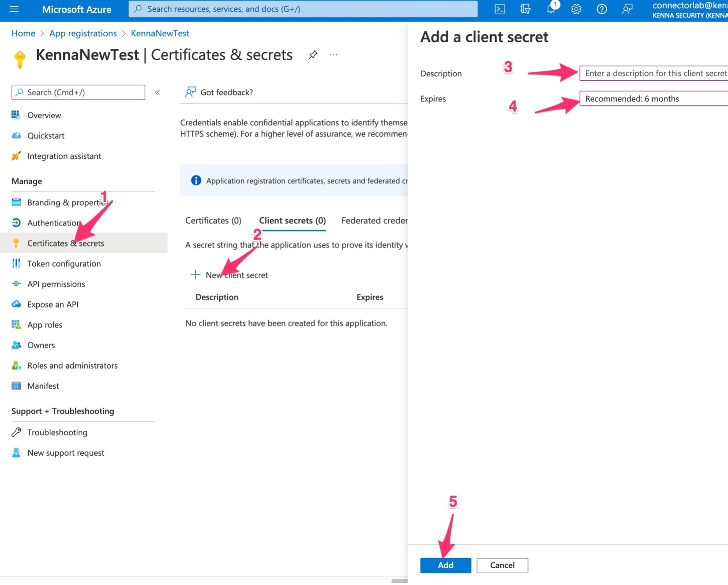
Task: Open the Help question mark icon
Action: pyautogui.click(x=602, y=9)
